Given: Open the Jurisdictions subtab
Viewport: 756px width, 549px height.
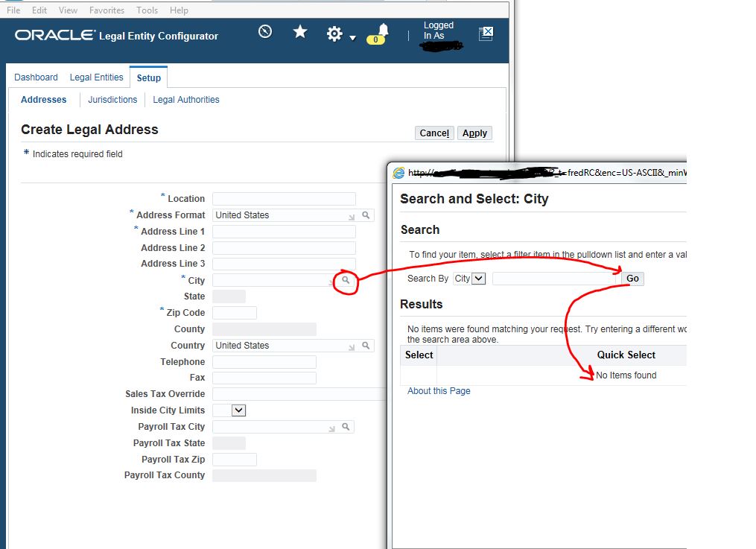Looking at the screenshot, I should coord(112,100).
